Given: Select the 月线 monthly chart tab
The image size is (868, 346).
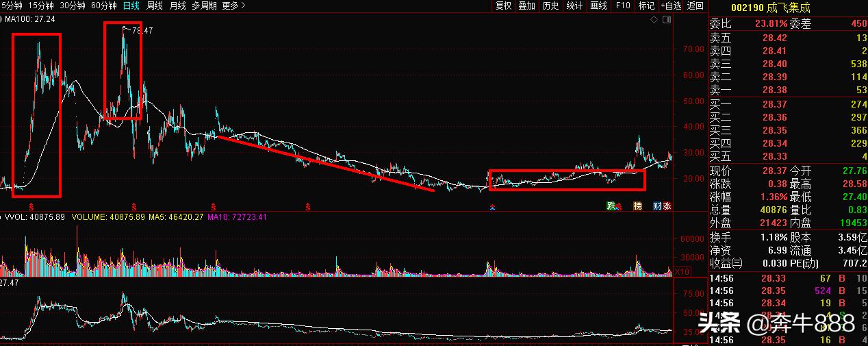Looking at the screenshot, I should [177, 5].
